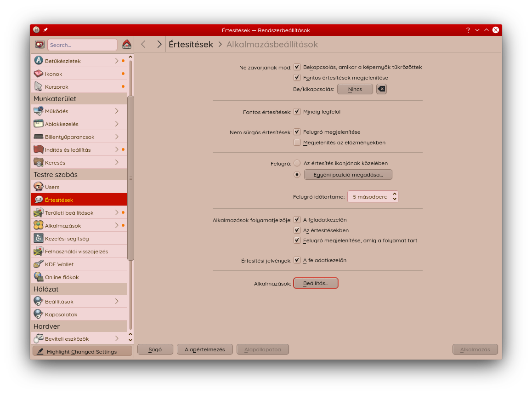Screen dimensions: 532x395
Task: Go back with the left arrow
Action: (143, 44)
